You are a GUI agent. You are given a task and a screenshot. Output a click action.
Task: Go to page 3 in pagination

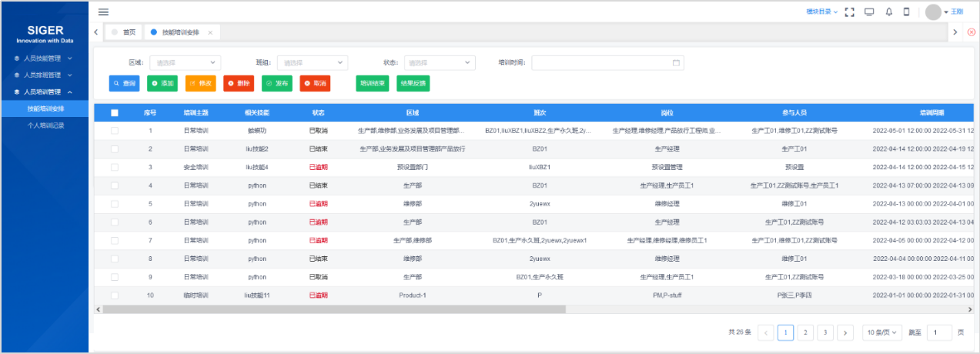[x=825, y=332]
